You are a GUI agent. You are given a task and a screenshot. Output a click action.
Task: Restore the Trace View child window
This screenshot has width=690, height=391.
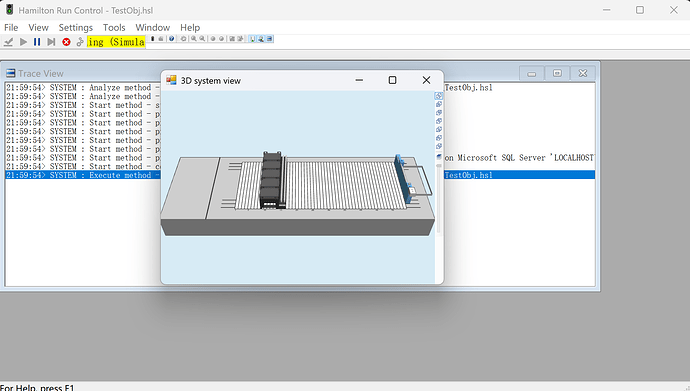click(557, 73)
